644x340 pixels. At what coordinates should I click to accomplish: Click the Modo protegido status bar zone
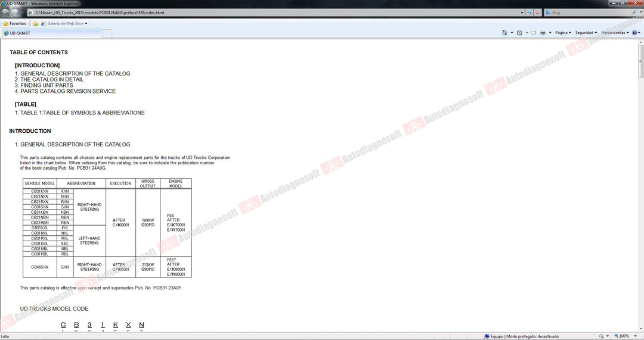pyautogui.click(x=522, y=336)
